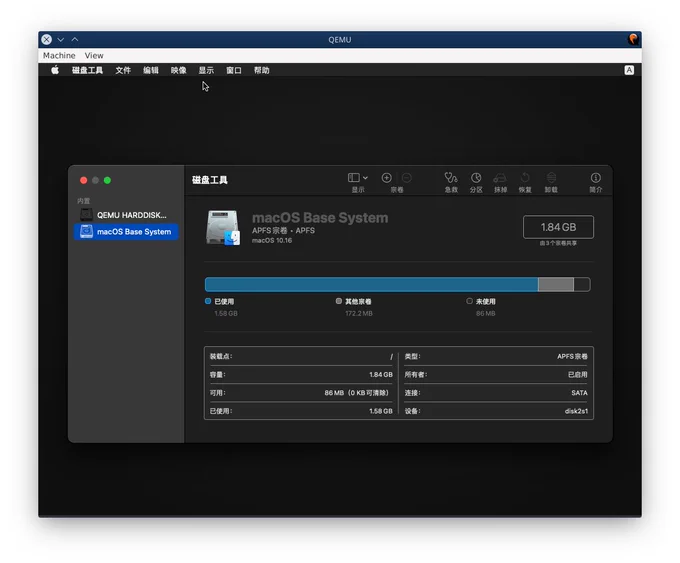This screenshot has height=563, width=680.
Task: Click the macOS Base System title text
Action: (320, 218)
